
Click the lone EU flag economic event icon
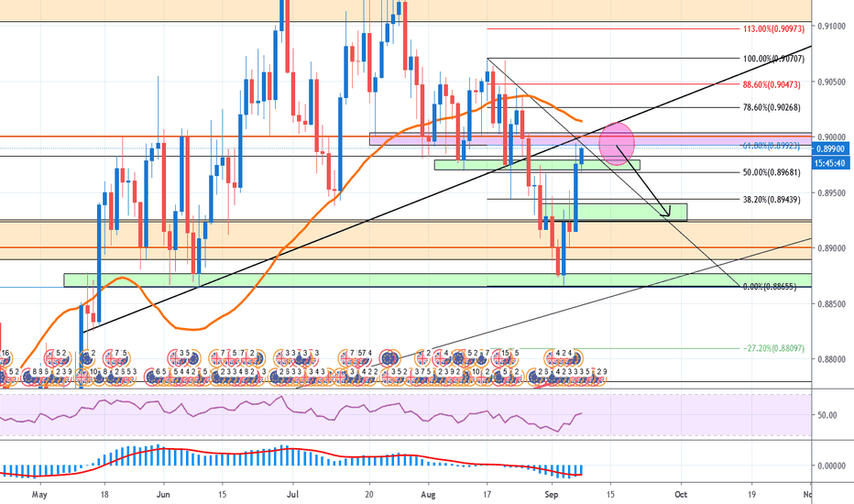(x=389, y=358)
